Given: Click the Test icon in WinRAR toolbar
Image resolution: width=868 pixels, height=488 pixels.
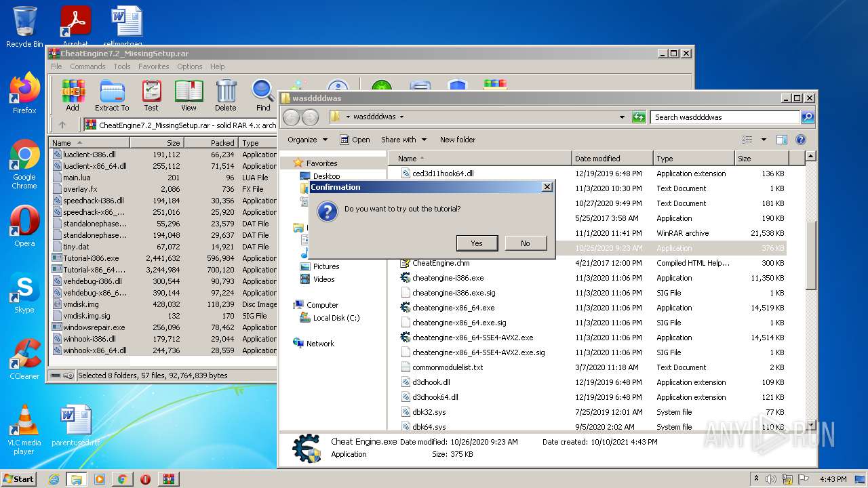Looking at the screenshot, I should click(151, 95).
